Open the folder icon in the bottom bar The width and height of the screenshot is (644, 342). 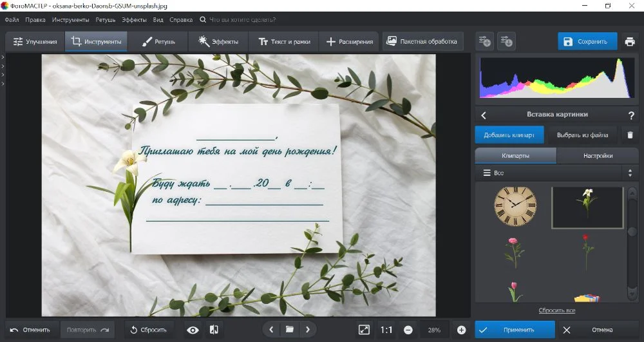point(290,330)
